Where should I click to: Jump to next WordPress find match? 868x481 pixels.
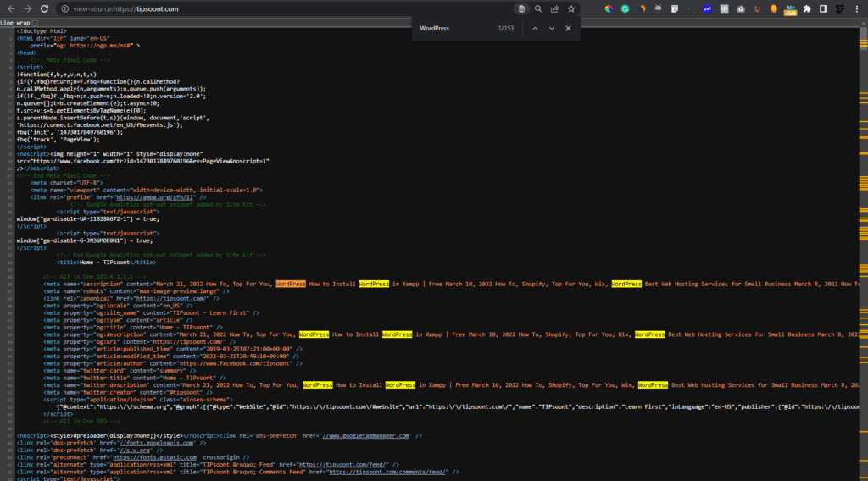pos(551,28)
